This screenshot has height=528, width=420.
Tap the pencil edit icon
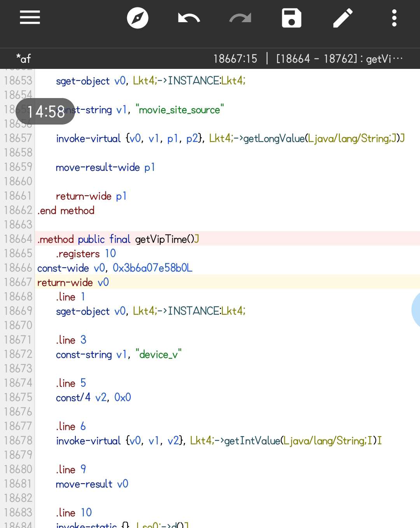point(343,18)
